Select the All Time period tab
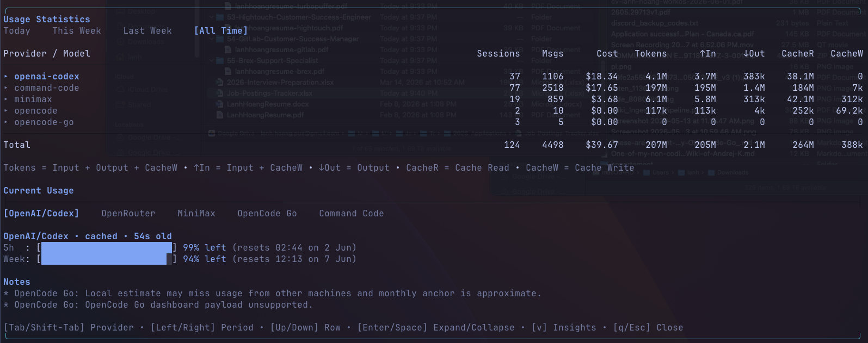The image size is (868, 343). pos(221,31)
